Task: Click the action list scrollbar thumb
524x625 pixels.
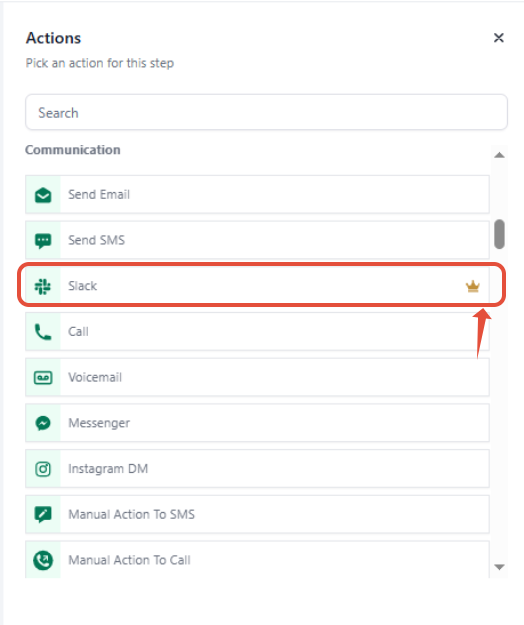Action: [x=499, y=234]
